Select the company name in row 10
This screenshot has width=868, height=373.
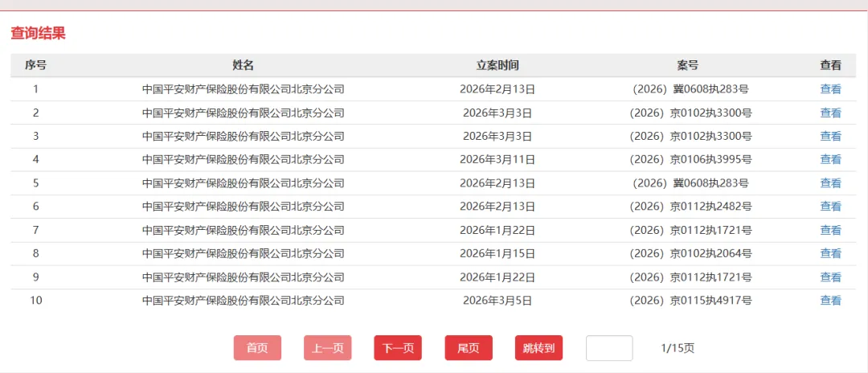point(243,301)
